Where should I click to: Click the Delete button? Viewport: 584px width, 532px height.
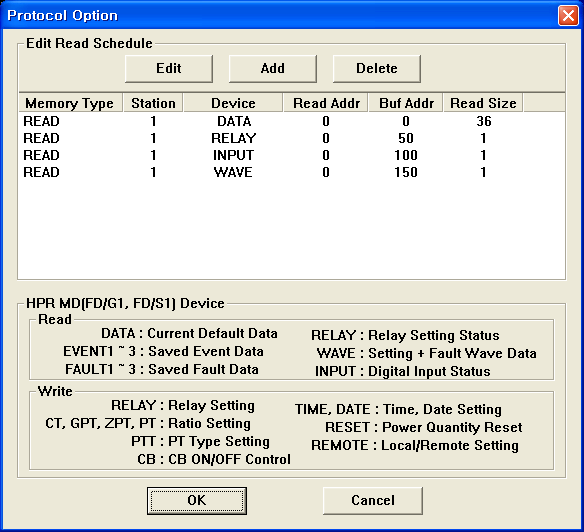point(377,69)
